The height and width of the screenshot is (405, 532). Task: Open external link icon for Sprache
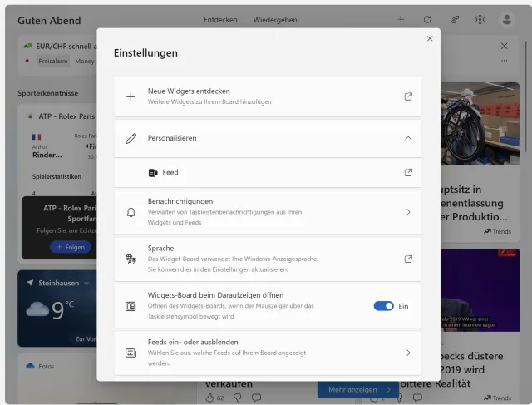coord(408,259)
